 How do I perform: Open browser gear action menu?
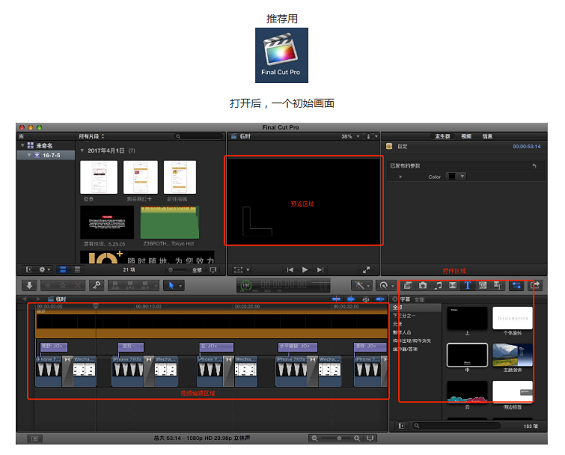pyautogui.click(x=44, y=269)
